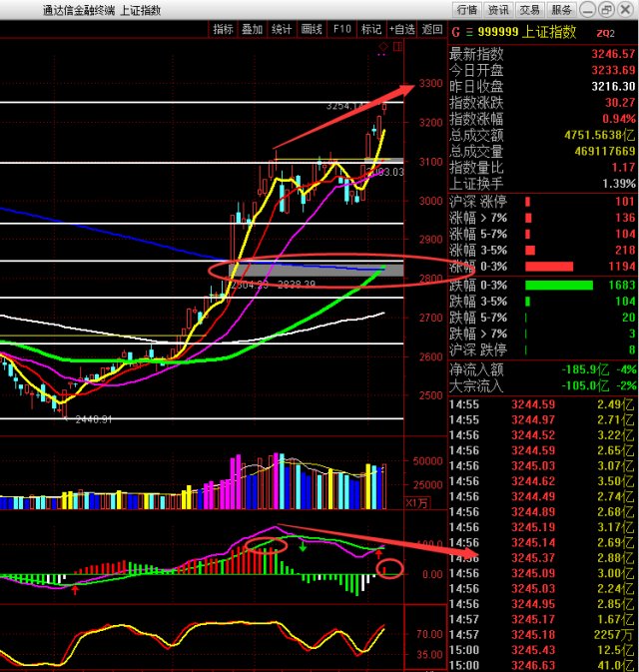Switch to the 行情 quotes tab
This screenshot has width=639, height=672.
pyautogui.click(x=466, y=9)
